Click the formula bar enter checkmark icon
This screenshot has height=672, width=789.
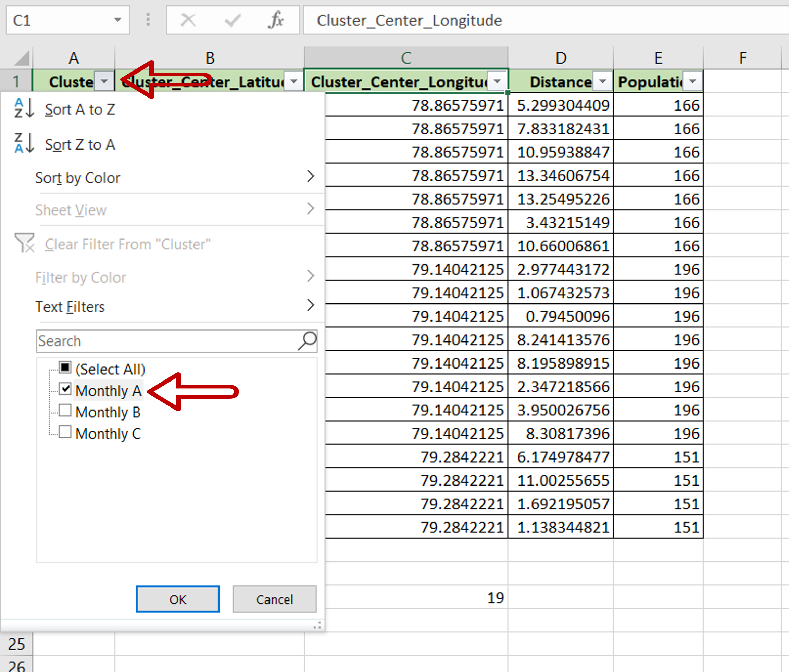point(232,20)
